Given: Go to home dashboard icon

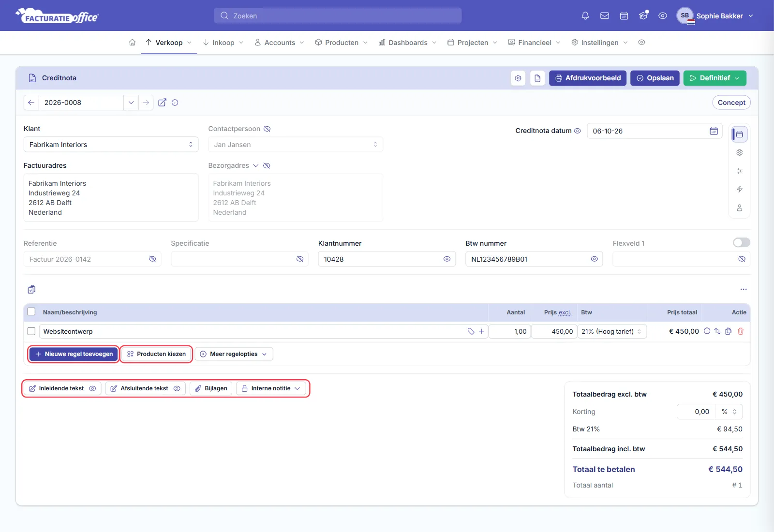Looking at the screenshot, I should click(132, 43).
